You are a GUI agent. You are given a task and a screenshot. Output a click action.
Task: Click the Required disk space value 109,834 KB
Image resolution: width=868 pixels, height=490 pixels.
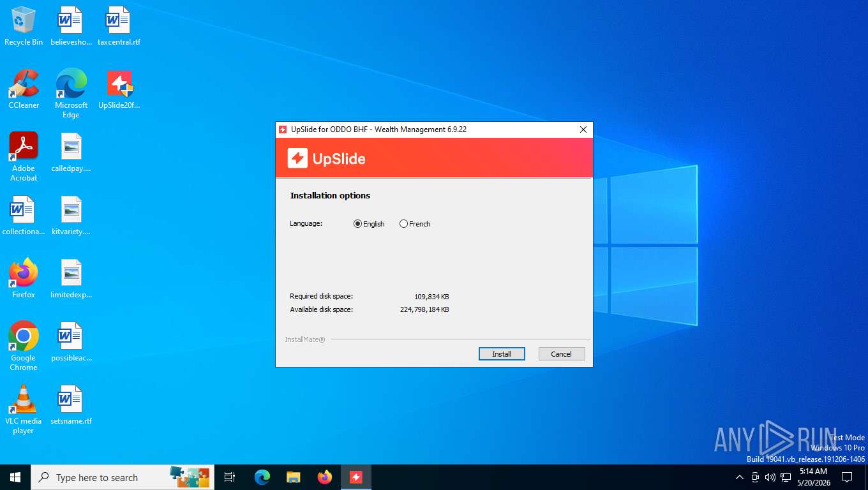click(x=431, y=297)
